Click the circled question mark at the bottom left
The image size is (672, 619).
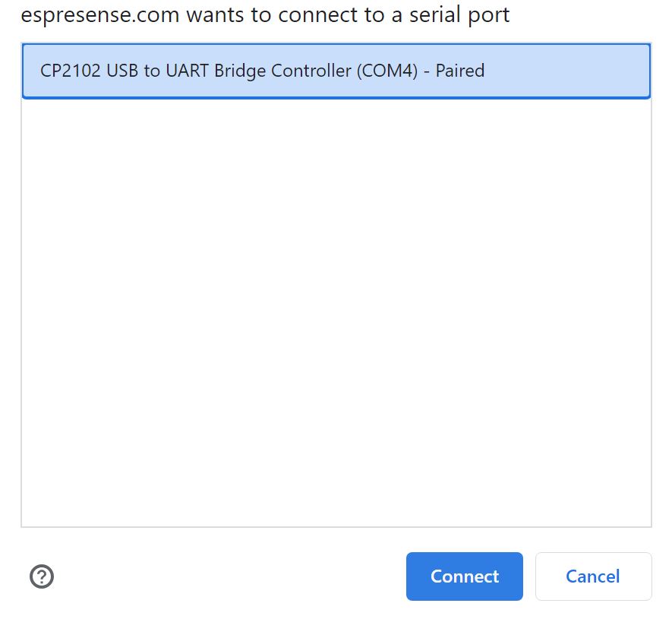(42, 576)
